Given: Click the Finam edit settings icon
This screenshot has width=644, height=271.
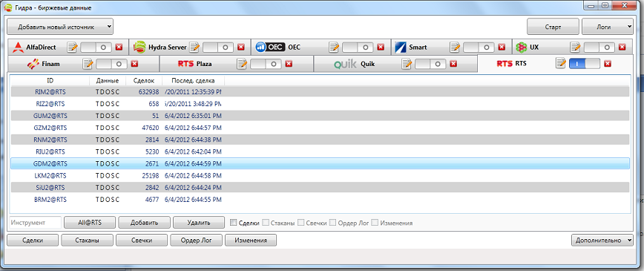Looking at the screenshot, I should point(88,64).
